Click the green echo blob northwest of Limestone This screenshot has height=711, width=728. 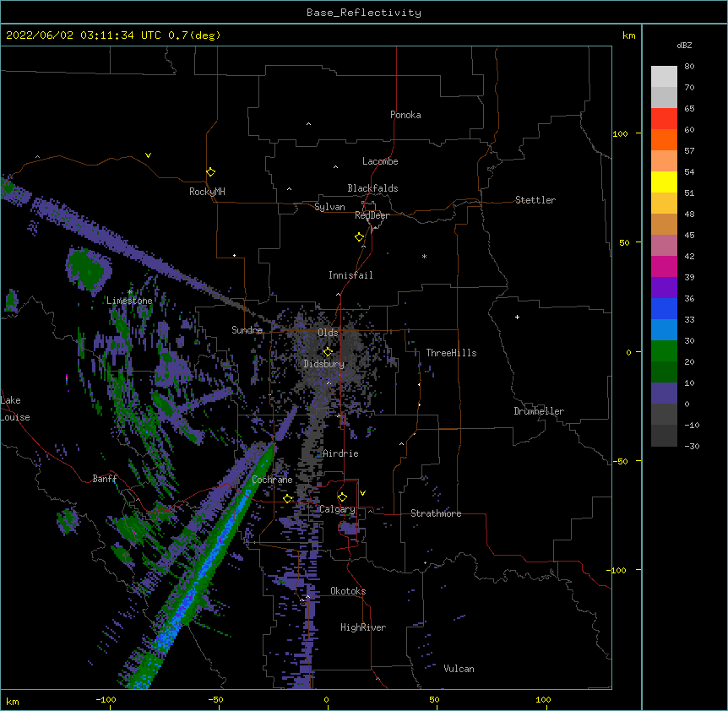click(x=88, y=269)
